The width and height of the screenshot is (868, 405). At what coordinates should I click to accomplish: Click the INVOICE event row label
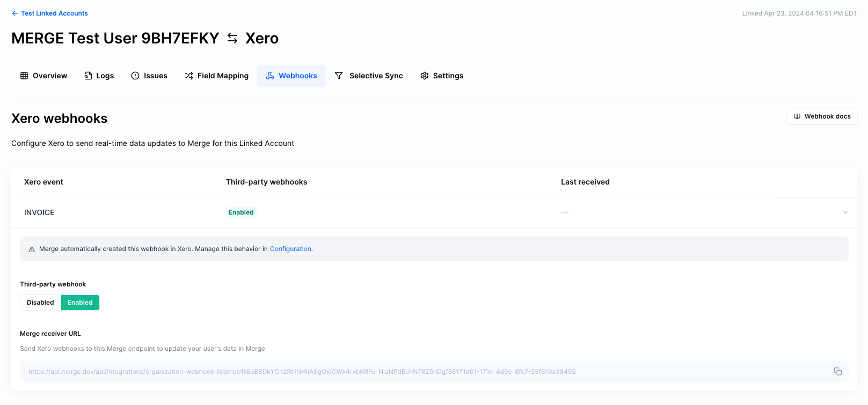[39, 212]
